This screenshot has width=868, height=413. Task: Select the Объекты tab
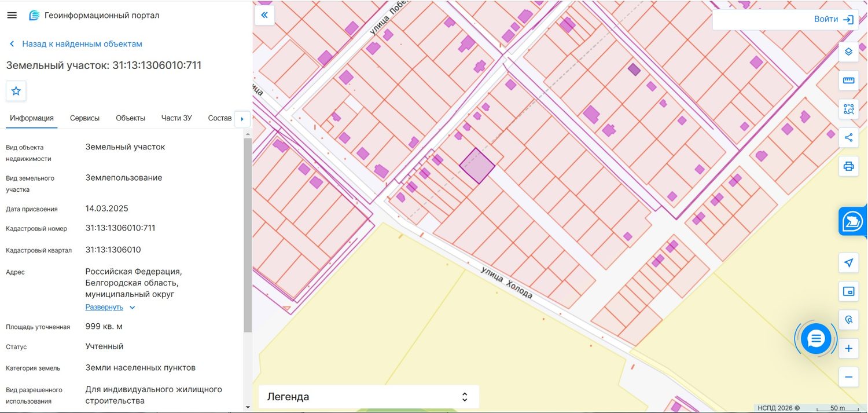tap(130, 118)
